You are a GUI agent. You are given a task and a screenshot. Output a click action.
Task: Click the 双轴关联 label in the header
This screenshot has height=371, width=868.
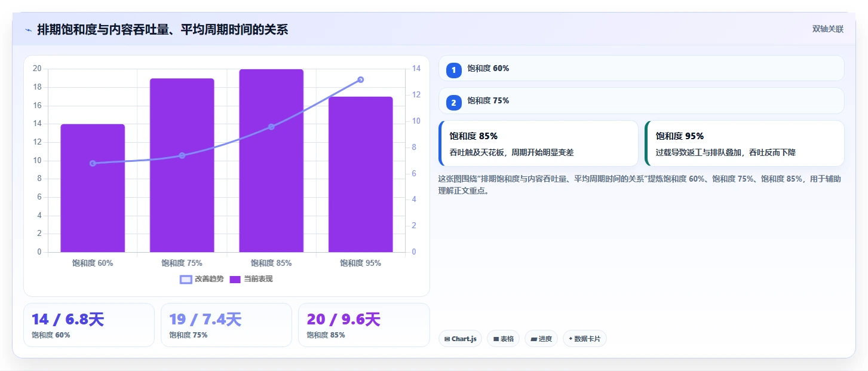click(x=827, y=29)
